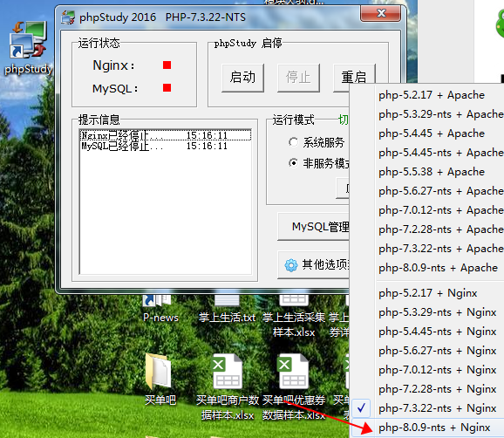Select the 买单吧商户数据样本.xlsx file icon
The image size is (504, 438).
click(227, 372)
